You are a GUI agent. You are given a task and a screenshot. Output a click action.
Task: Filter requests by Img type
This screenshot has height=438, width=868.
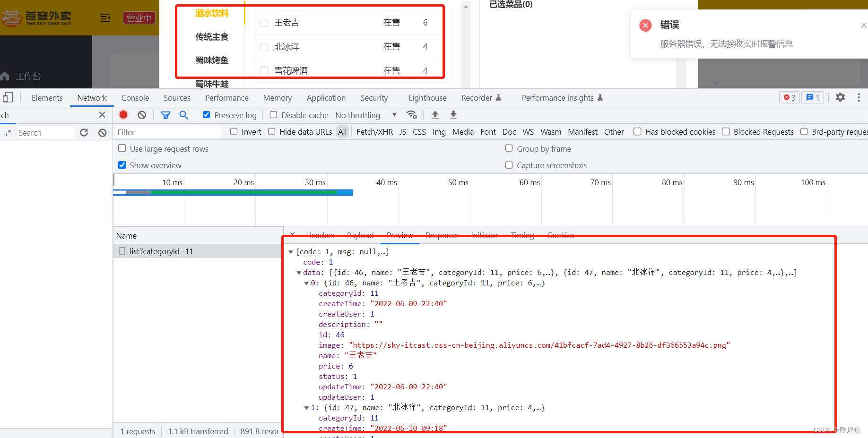[x=439, y=132]
